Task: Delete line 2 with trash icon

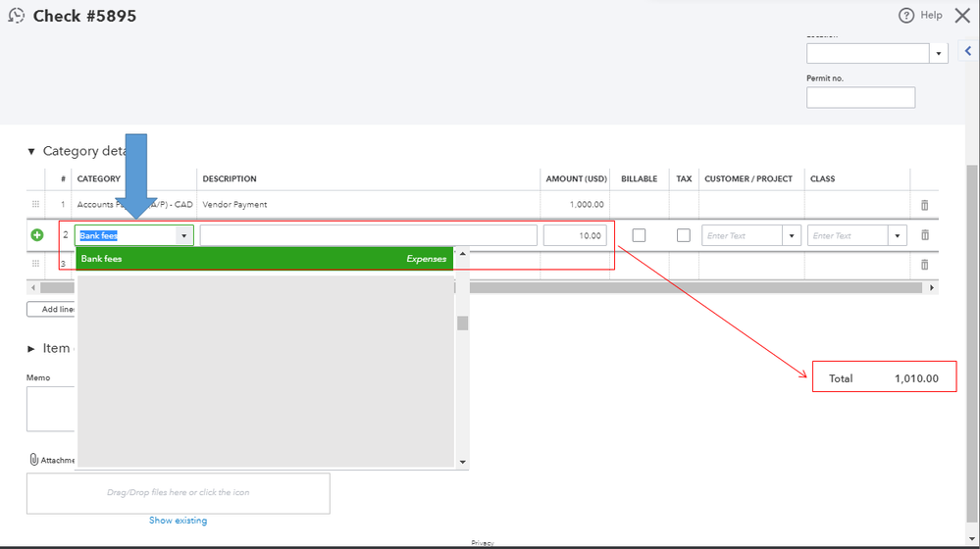Action: (x=925, y=235)
